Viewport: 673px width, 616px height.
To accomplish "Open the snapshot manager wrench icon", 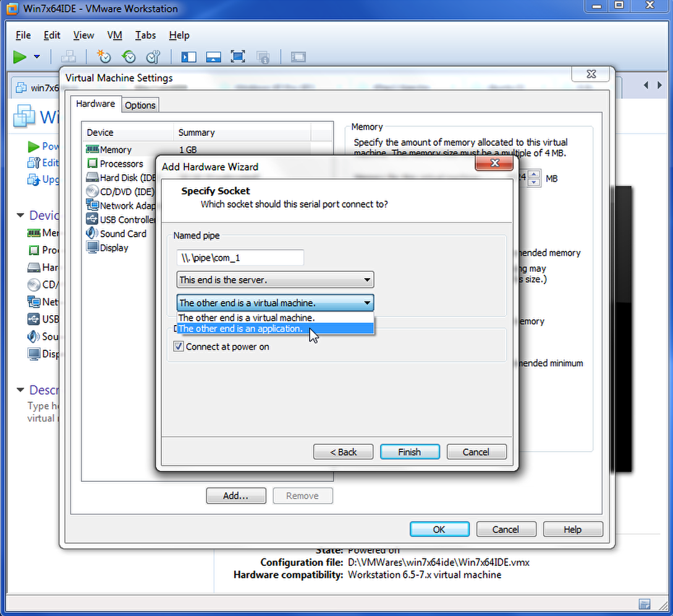I will pyautogui.click(x=153, y=57).
